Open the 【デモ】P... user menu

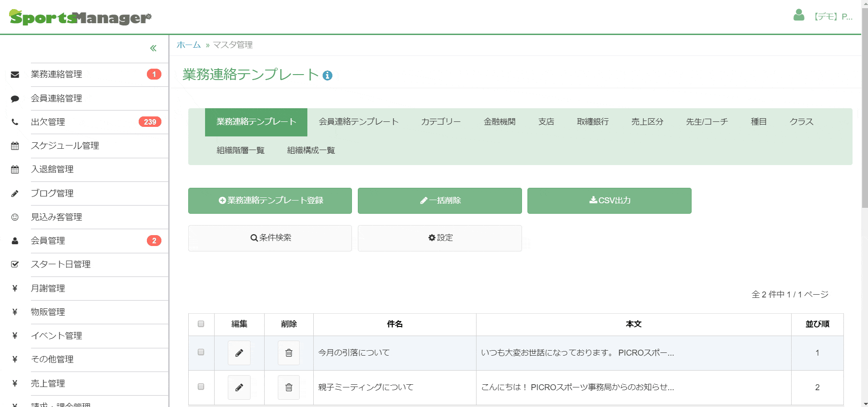click(833, 17)
